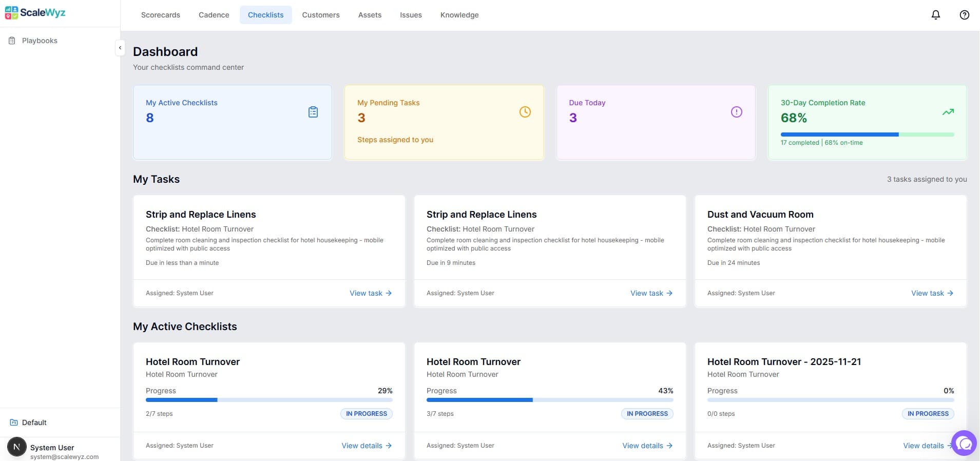Click the System User avatar
The image size is (980, 461).
pyautogui.click(x=16, y=447)
